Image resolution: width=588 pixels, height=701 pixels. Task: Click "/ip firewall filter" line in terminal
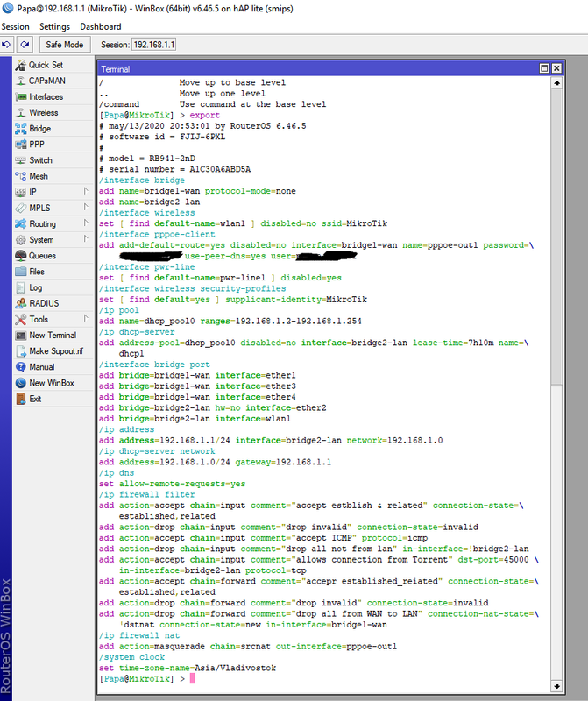pos(147,494)
